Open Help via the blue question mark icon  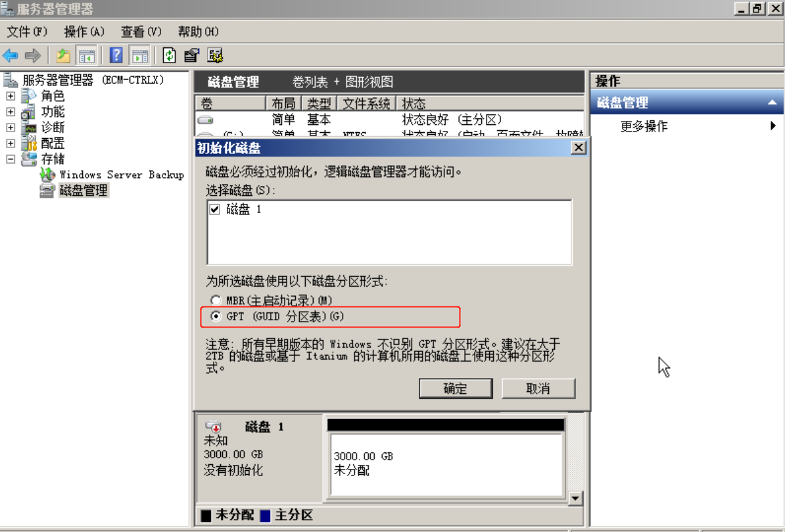(x=116, y=55)
